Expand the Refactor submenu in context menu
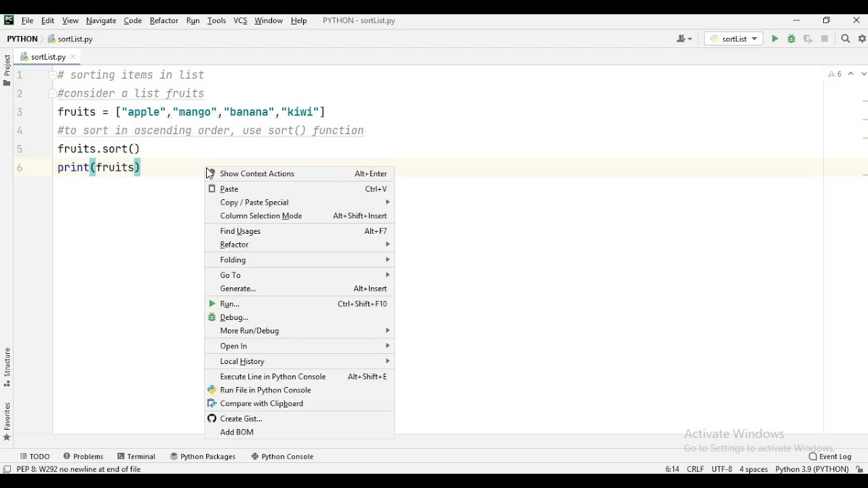Viewport: 868px width, 488px height. 299,245
